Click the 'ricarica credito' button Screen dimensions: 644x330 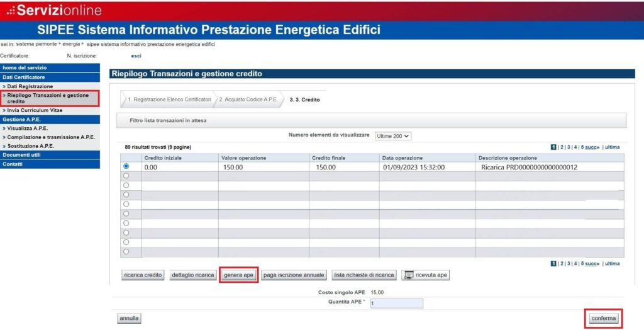click(x=143, y=275)
